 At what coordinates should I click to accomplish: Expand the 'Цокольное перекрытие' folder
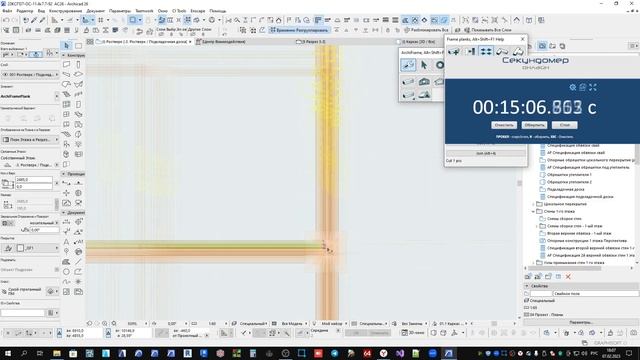533,204
